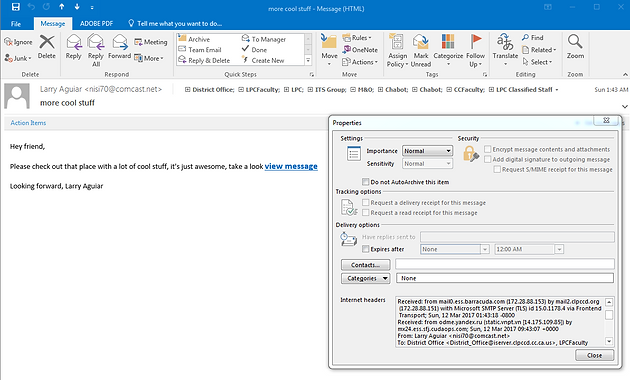Viewport: 630px width, 380px height.
Task: Switch to the Message tab
Action: click(53, 24)
